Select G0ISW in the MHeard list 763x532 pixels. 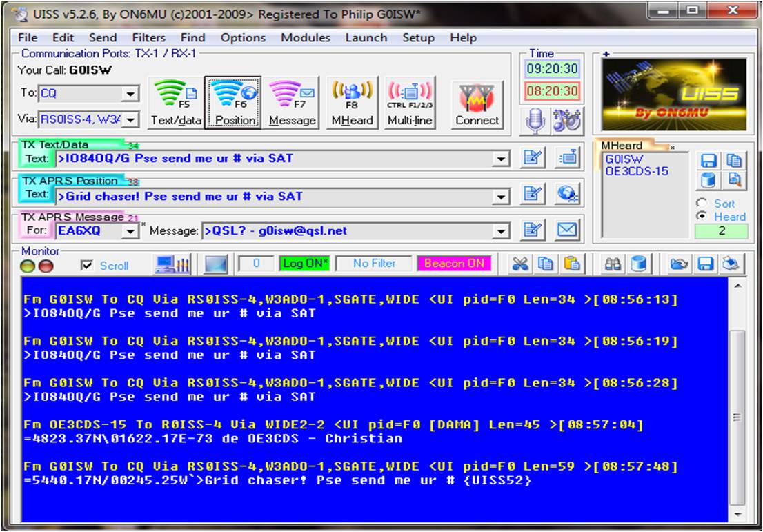coord(624,159)
